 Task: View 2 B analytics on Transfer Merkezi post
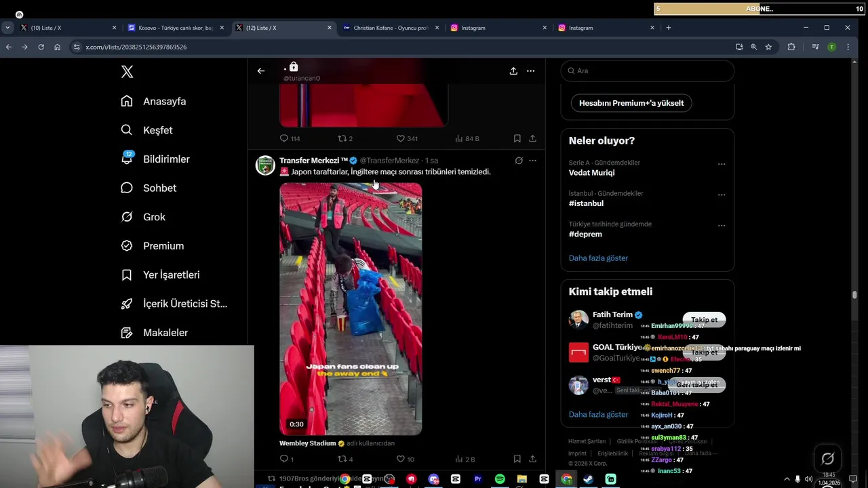465,459
